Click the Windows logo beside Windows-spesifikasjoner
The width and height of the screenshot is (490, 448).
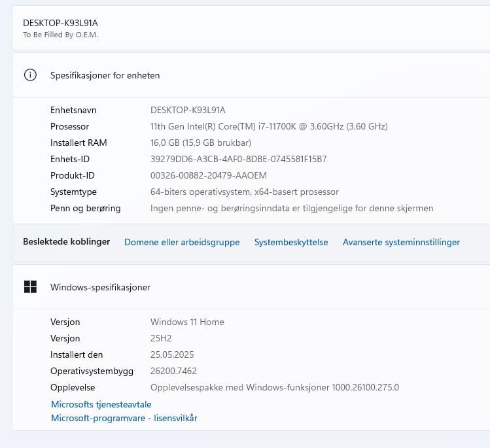[30, 287]
